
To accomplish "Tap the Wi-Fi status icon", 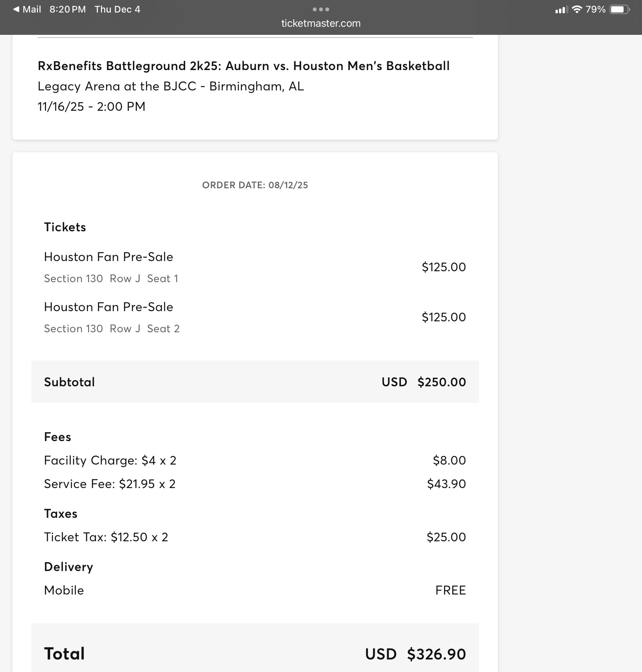I will point(577,9).
